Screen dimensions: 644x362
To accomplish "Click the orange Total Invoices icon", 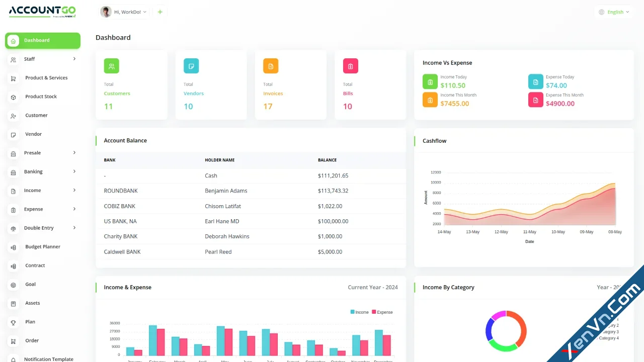I will coord(270,65).
